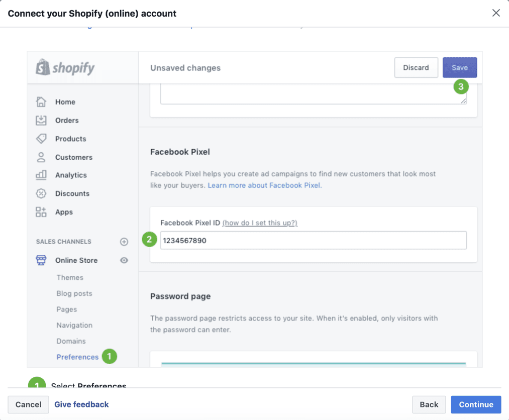The image size is (509, 420).
Task: Select the Domains section
Action: [71, 341]
